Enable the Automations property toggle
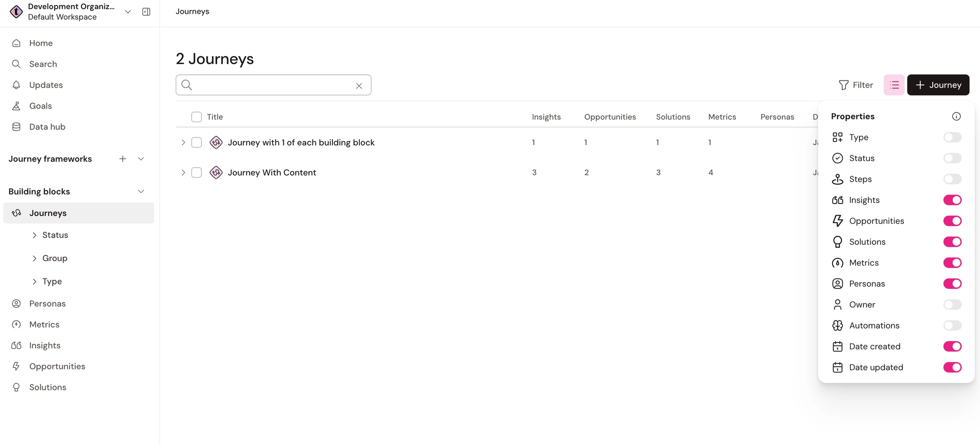 point(952,326)
